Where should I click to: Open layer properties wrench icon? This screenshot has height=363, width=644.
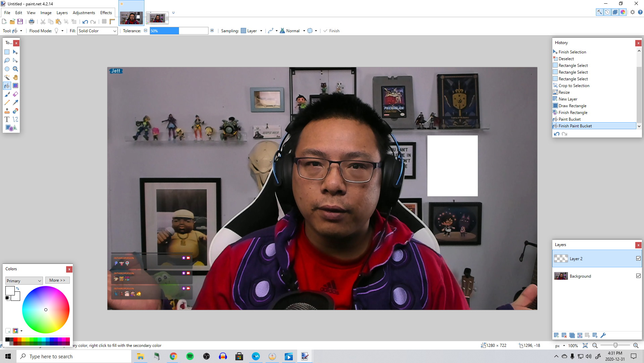point(603,335)
